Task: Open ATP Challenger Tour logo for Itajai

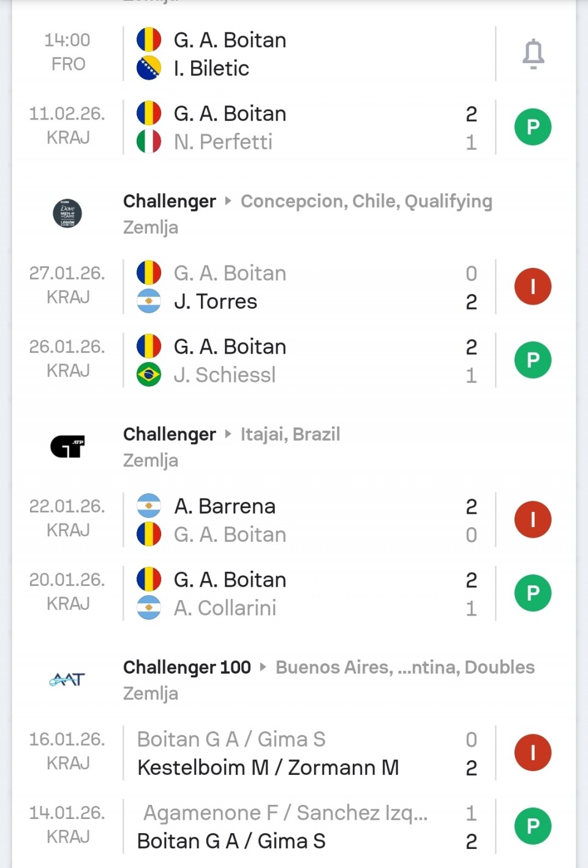Action: click(67, 446)
